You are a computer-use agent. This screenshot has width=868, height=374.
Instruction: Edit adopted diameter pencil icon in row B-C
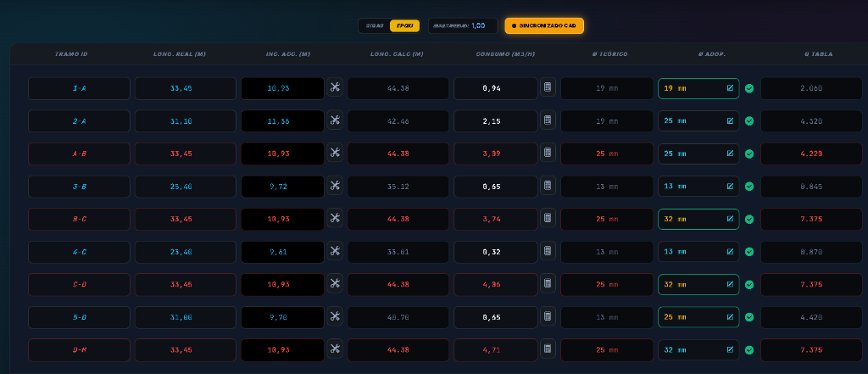pos(730,219)
